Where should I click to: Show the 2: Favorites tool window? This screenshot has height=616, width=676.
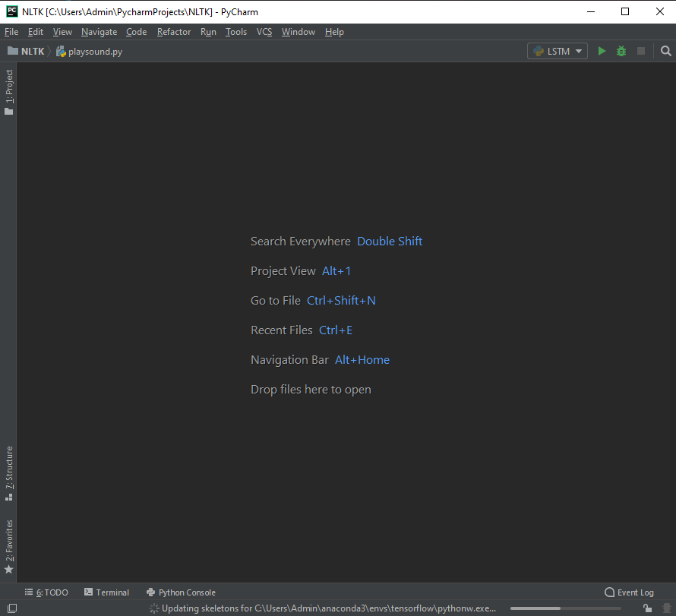point(8,547)
